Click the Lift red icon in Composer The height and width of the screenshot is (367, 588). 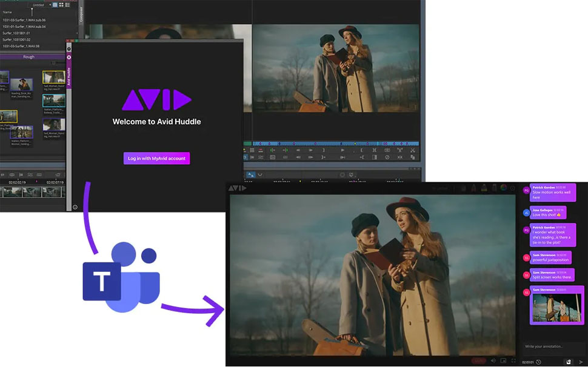pos(261,150)
